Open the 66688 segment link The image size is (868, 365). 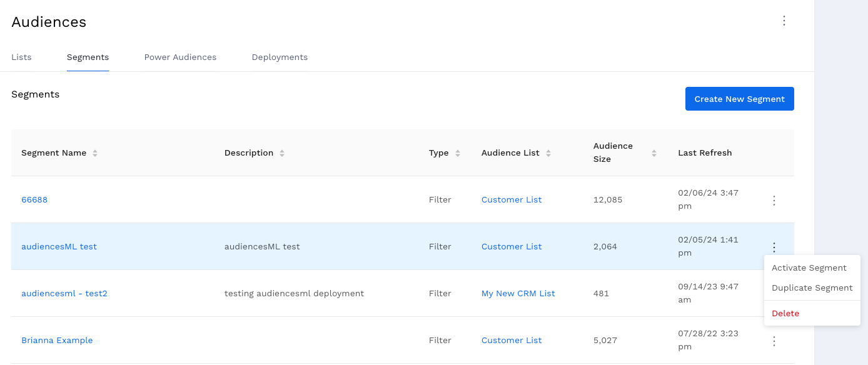click(34, 200)
